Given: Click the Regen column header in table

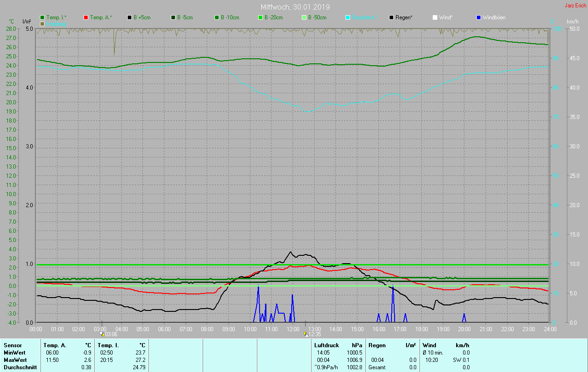Looking at the screenshot, I should 377,345.
